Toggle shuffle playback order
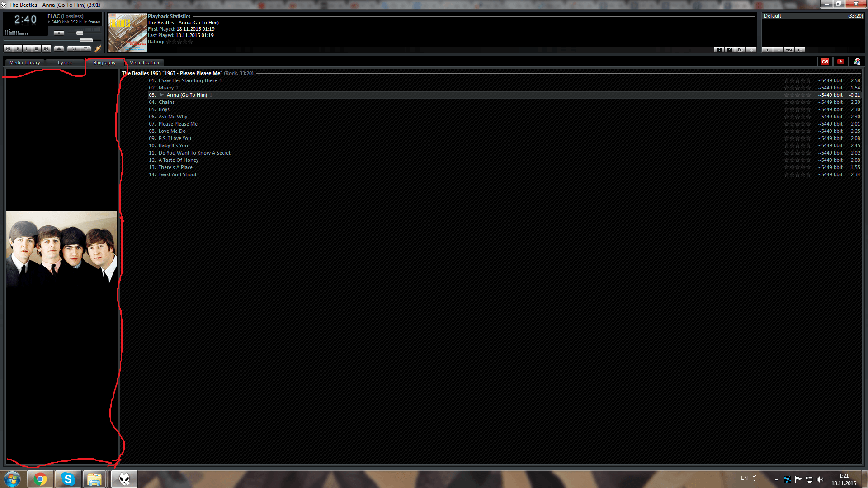The height and width of the screenshot is (488, 868). tap(73, 48)
